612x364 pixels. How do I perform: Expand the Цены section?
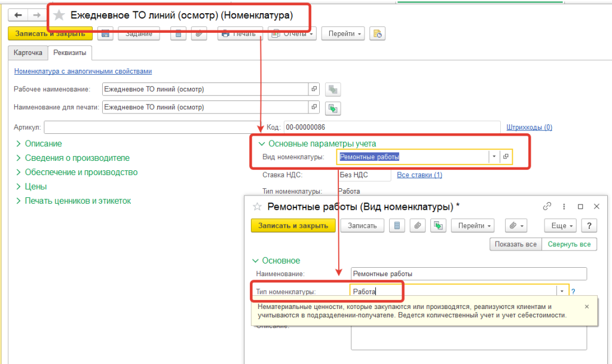pyautogui.click(x=36, y=186)
